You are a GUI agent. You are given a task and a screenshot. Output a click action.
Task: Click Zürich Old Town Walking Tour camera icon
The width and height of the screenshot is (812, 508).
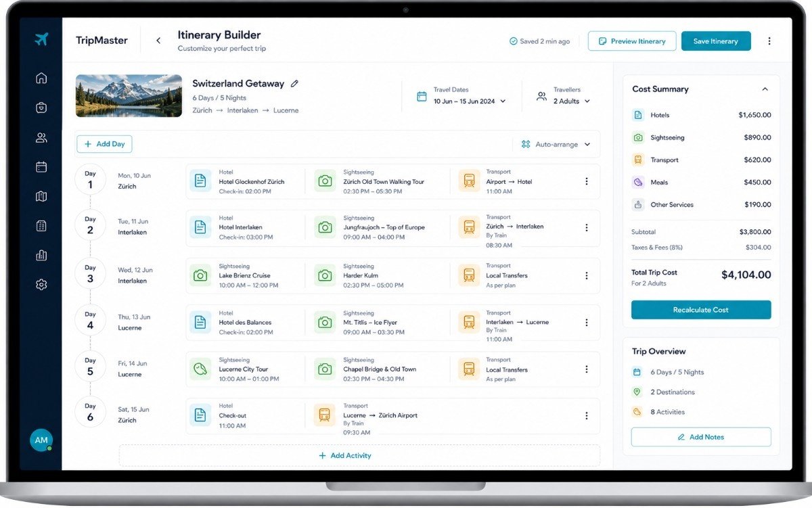coord(325,181)
